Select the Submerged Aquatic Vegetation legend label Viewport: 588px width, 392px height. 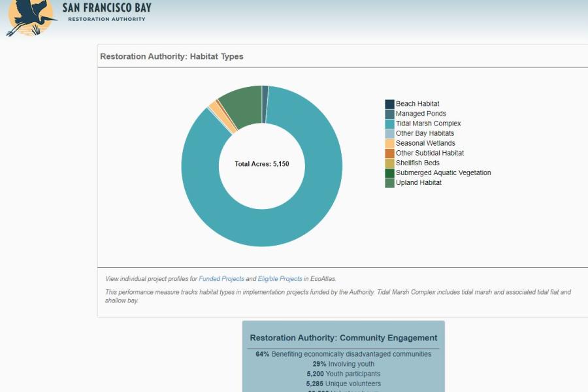point(443,172)
